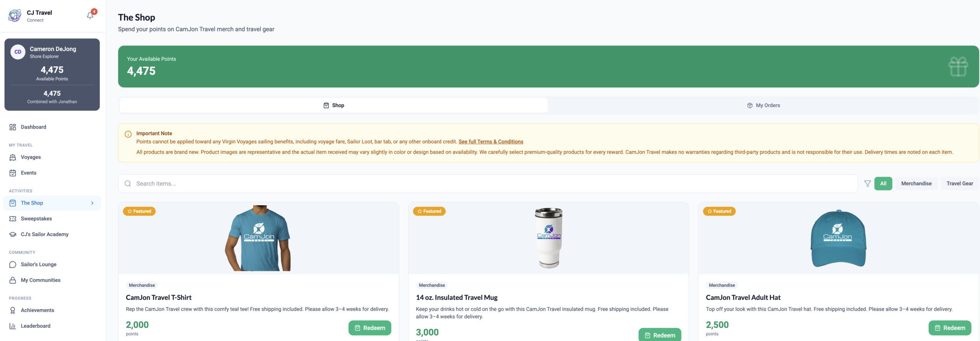Click the My Orders package icon
The height and width of the screenshot is (341, 980).
pyautogui.click(x=750, y=105)
